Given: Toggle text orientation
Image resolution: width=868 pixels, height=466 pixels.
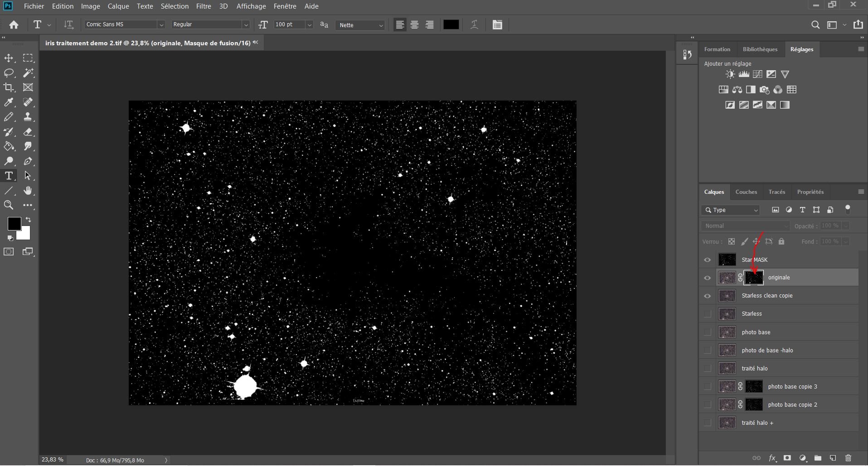Looking at the screenshot, I should point(68,25).
